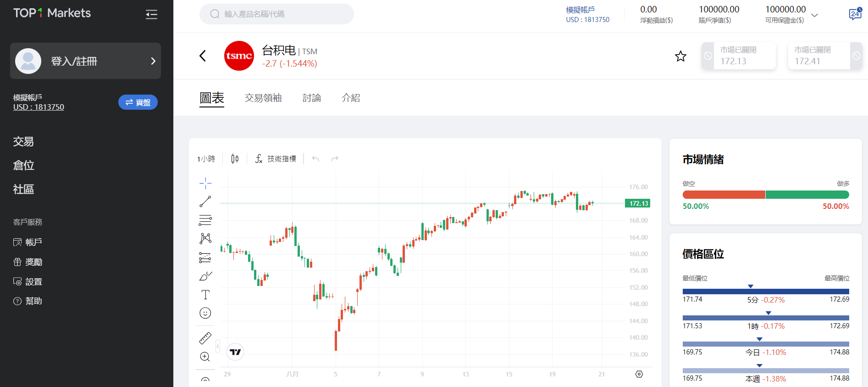Go back using the left arrow
868x387 pixels.
pos(203,56)
